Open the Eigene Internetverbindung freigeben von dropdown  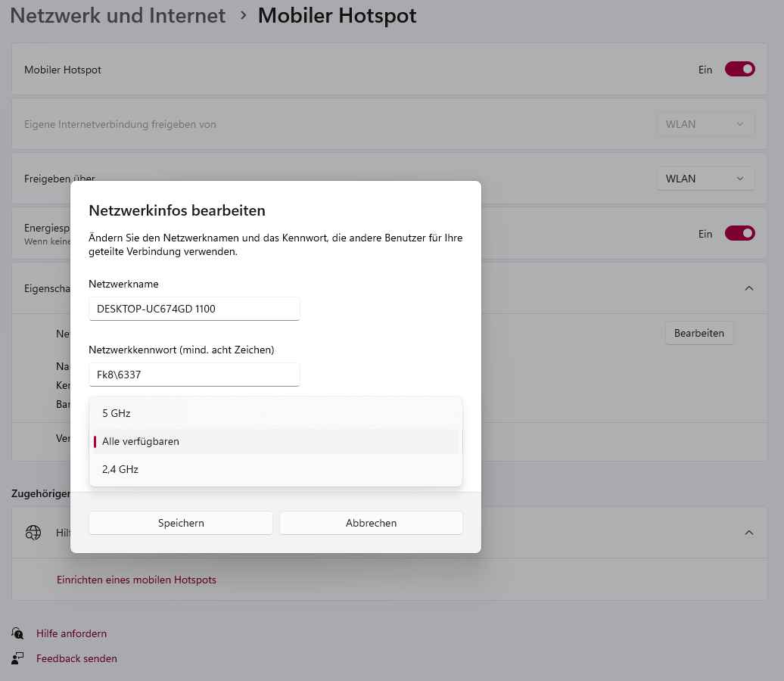(x=705, y=124)
